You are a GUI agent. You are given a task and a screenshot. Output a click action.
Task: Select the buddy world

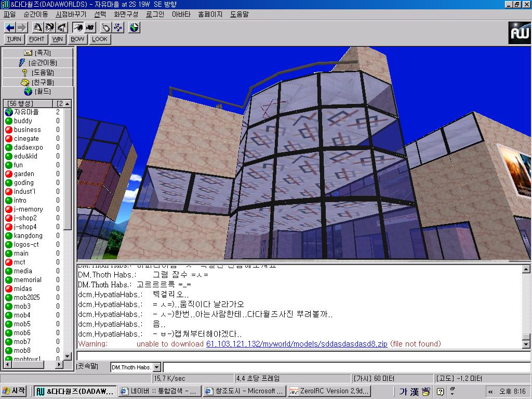click(32, 121)
